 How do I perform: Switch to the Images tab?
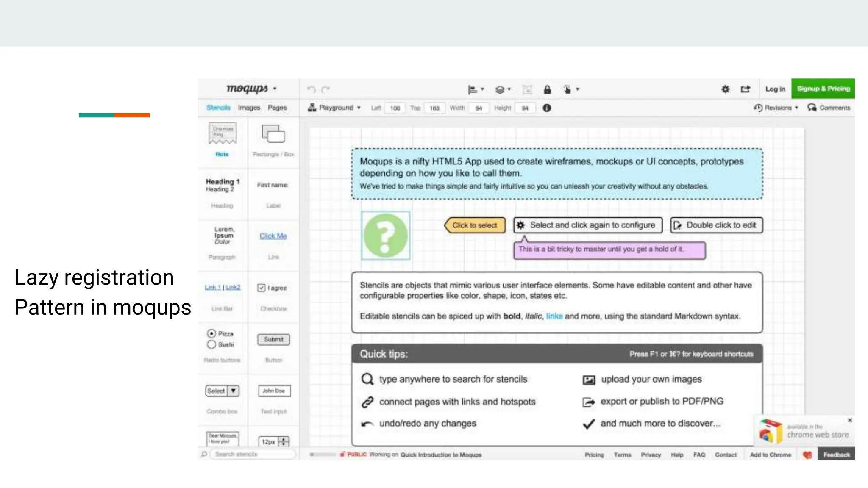coord(249,108)
